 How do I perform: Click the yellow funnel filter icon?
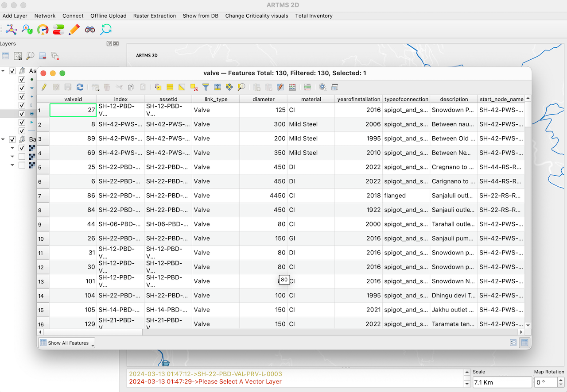[206, 87]
